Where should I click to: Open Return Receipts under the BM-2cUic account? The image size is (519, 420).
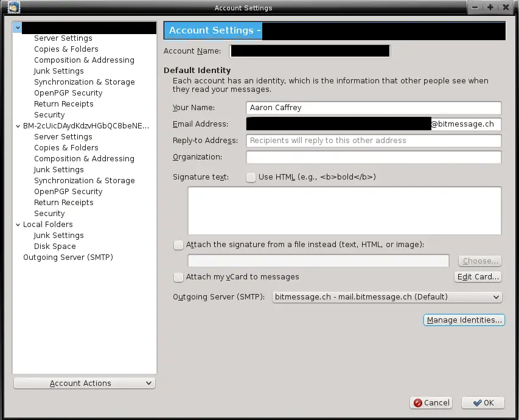[63, 202]
